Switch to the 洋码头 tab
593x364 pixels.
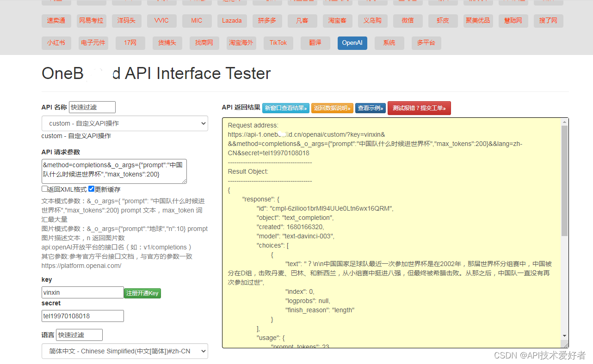pos(126,21)
